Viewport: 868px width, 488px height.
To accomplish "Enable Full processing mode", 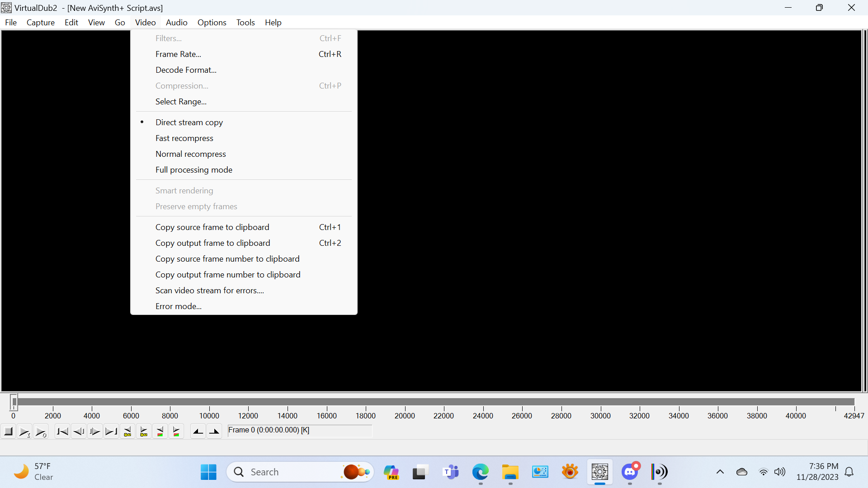I will (193, 170).
